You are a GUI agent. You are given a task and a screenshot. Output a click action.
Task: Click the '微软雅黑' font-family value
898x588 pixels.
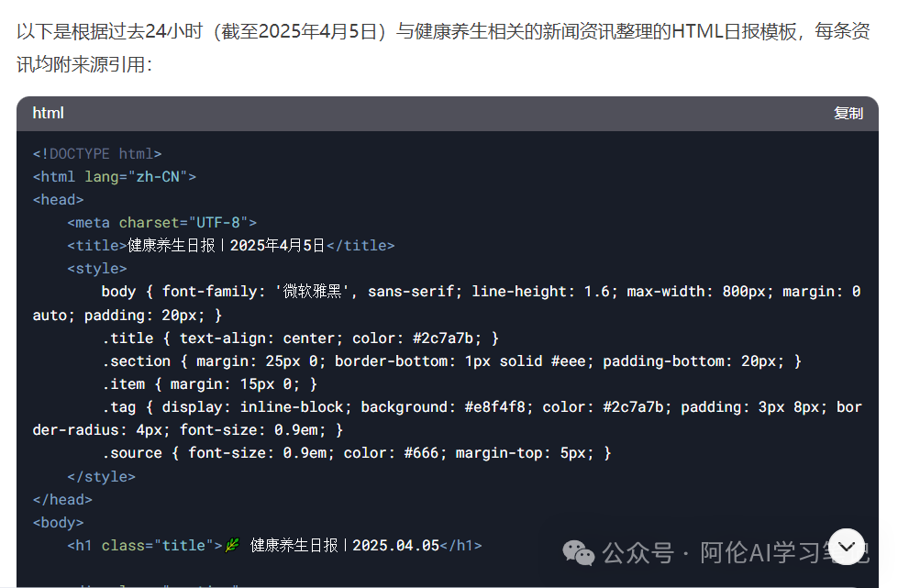(313, 292)
